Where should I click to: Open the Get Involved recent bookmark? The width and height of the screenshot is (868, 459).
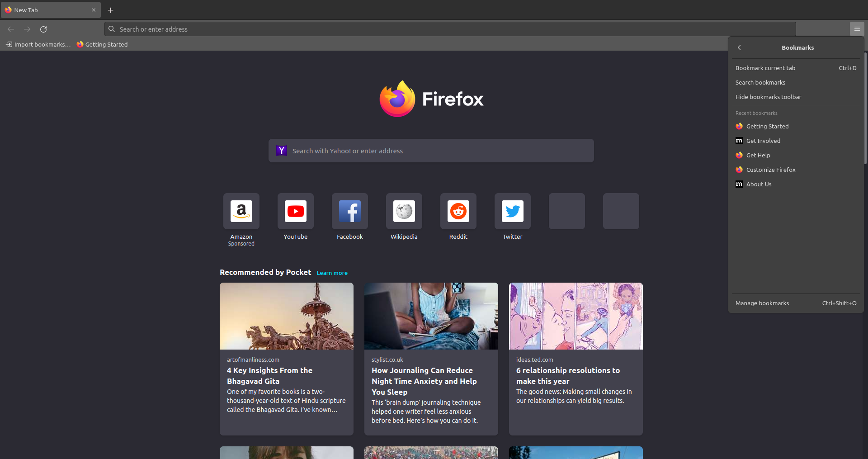[763, 141]
